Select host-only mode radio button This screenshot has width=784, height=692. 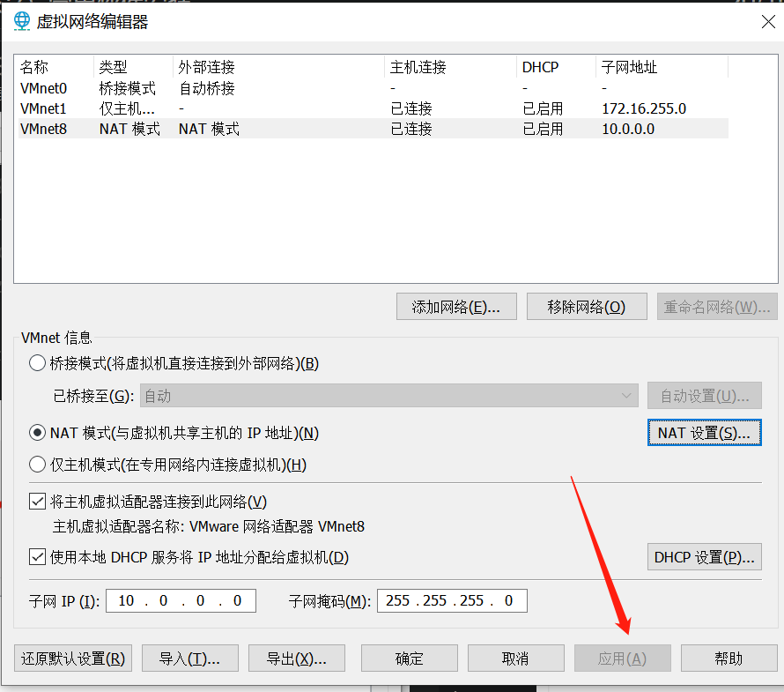38,465
